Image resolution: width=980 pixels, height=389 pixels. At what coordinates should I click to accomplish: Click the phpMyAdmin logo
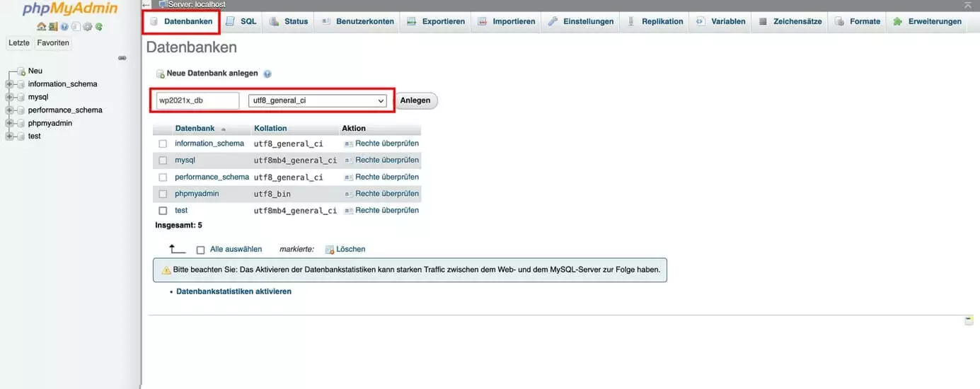70,8
